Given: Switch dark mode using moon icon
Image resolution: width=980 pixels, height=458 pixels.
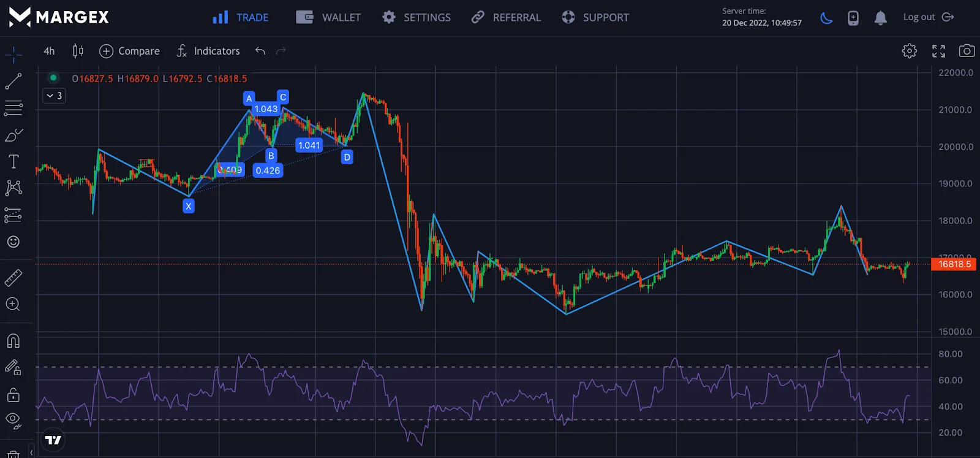Looking at the screenshot, I should 826,18.
